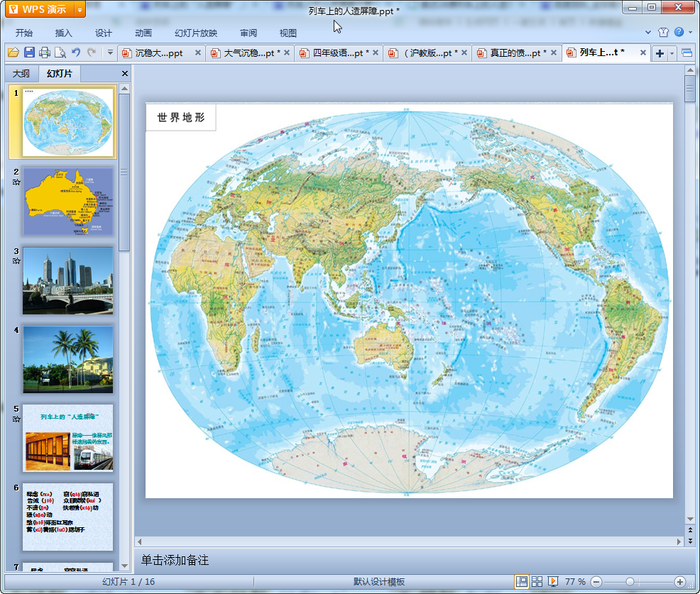The image size is (700, 594).
Task: Click the zoom slider handle
Action: point(630,582)
